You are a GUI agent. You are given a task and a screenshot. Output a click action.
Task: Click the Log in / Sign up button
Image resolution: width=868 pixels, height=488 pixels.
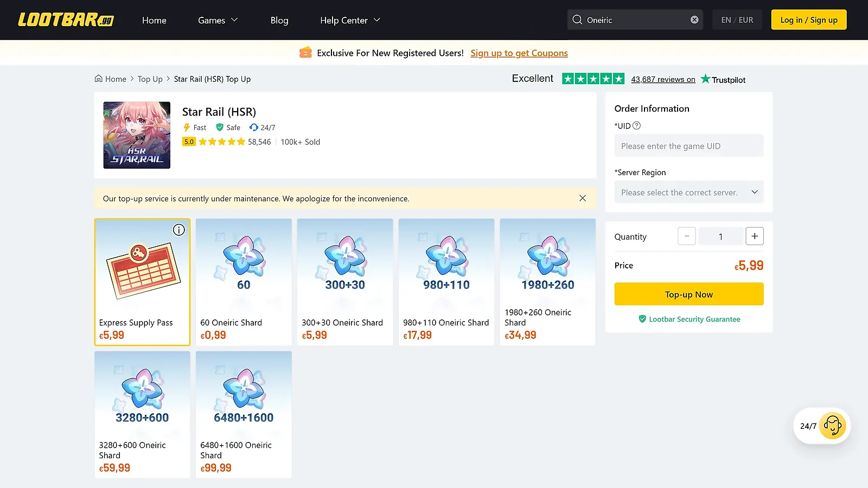tap(809, 20)
